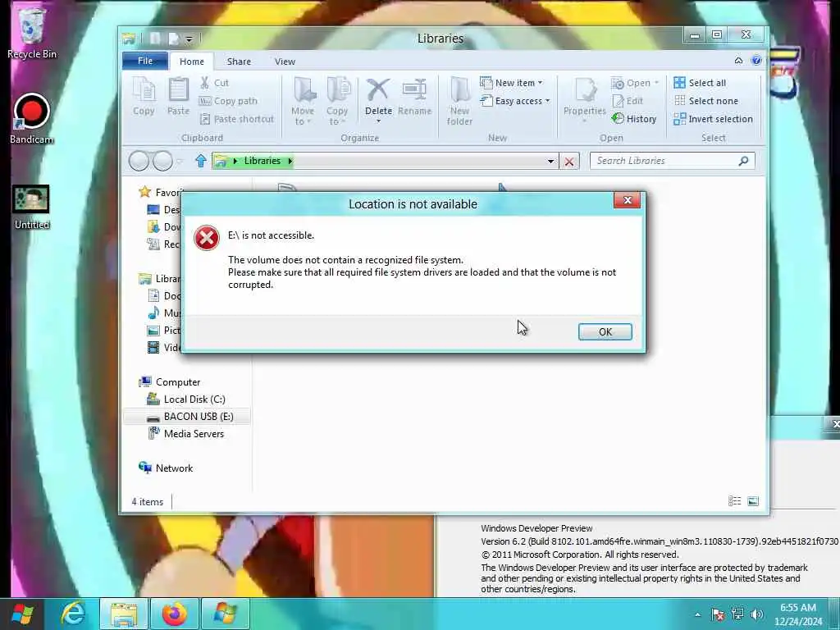This screenshot has width=840, height=630.
Task: Click OK in the error dialog
Action: 605,331
